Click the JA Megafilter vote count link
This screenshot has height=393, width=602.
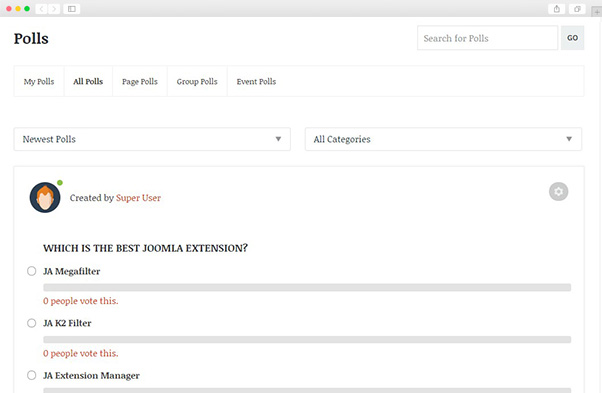click(81, 301)
